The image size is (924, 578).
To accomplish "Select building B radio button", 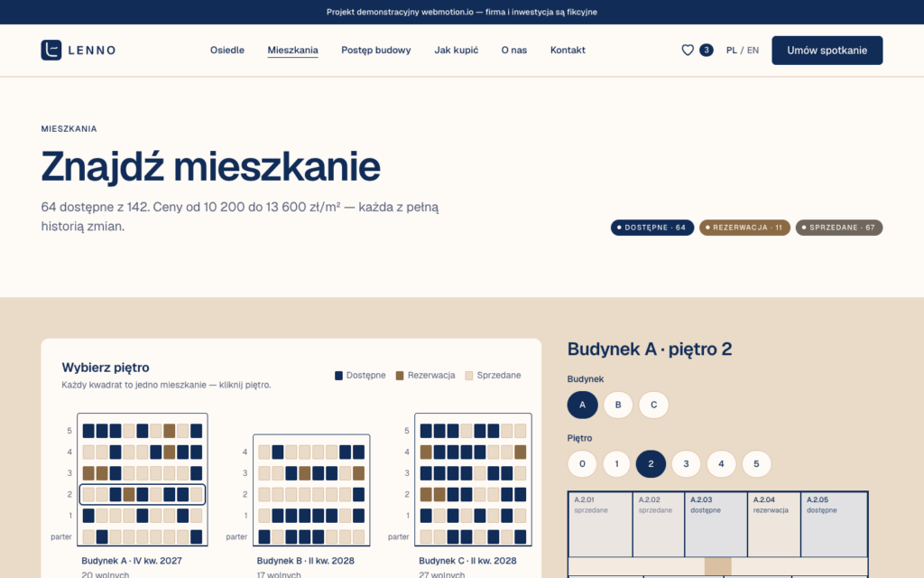I will [617, 405].
